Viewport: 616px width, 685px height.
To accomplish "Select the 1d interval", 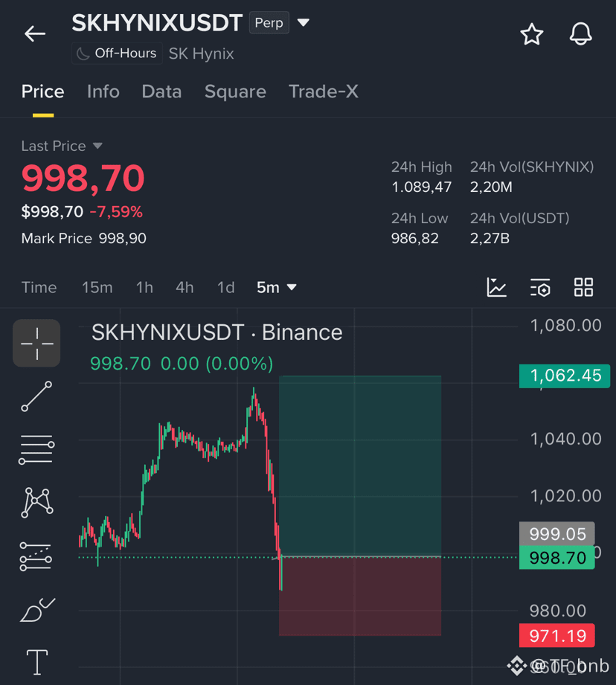I will [226, 287].
